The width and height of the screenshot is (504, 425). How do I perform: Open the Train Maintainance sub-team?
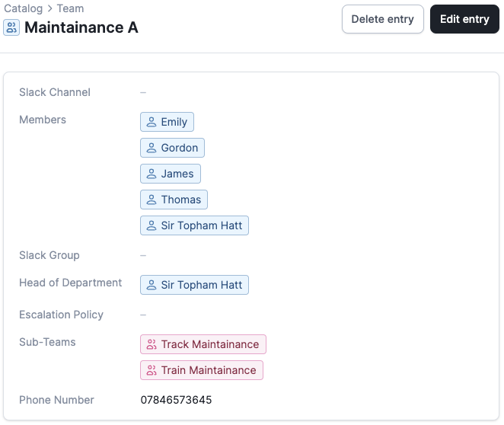[x=208, y=370]
